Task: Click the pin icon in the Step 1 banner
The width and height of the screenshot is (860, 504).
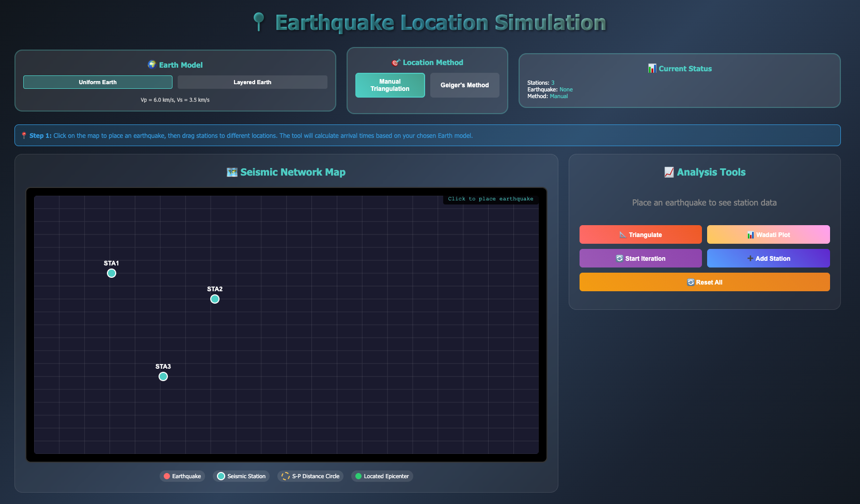Action: click(24, 135)
